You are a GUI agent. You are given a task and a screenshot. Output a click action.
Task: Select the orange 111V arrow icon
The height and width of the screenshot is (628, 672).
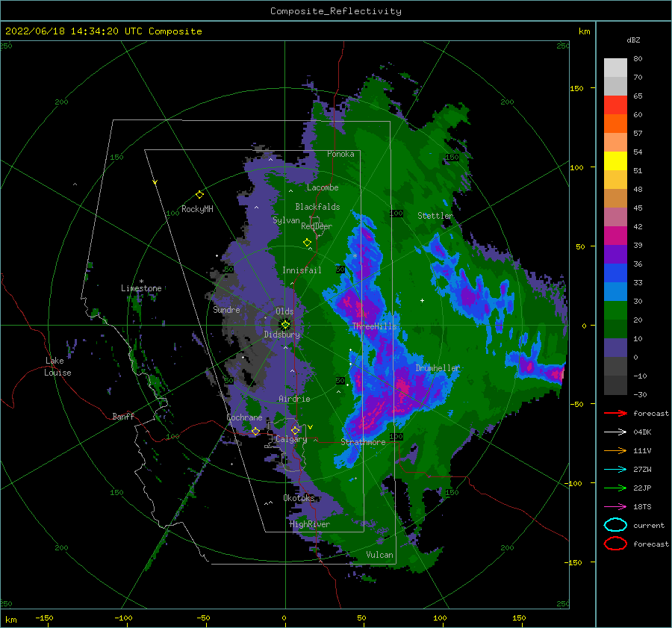click(615, 450)
